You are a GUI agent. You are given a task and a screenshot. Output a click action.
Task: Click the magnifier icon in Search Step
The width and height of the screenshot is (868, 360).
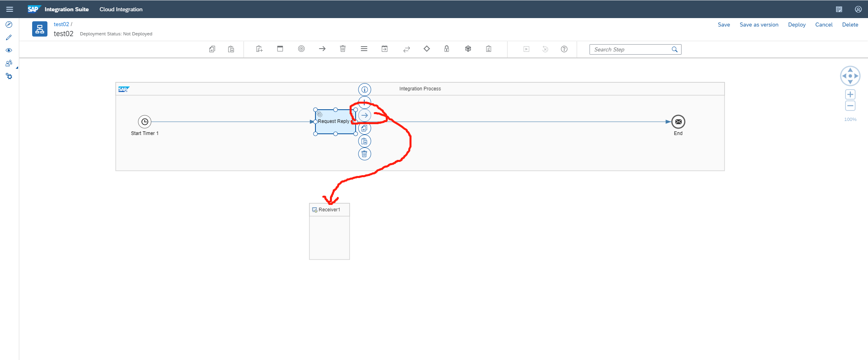675,49
